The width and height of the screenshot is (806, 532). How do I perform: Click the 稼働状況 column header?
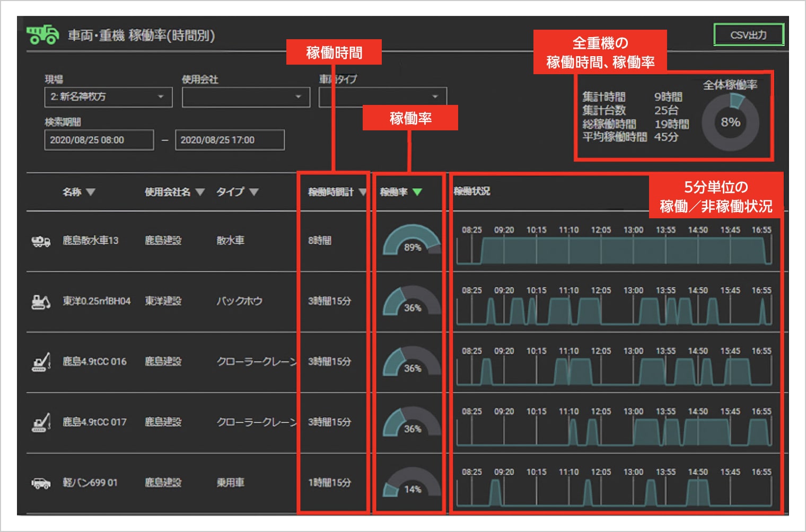[x=472, y=191]
